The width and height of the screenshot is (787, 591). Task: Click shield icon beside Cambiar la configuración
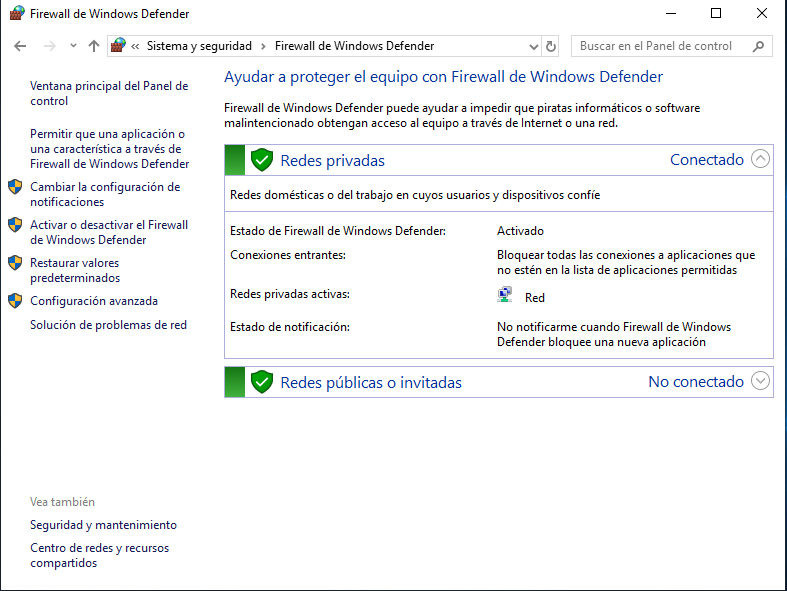15,187
